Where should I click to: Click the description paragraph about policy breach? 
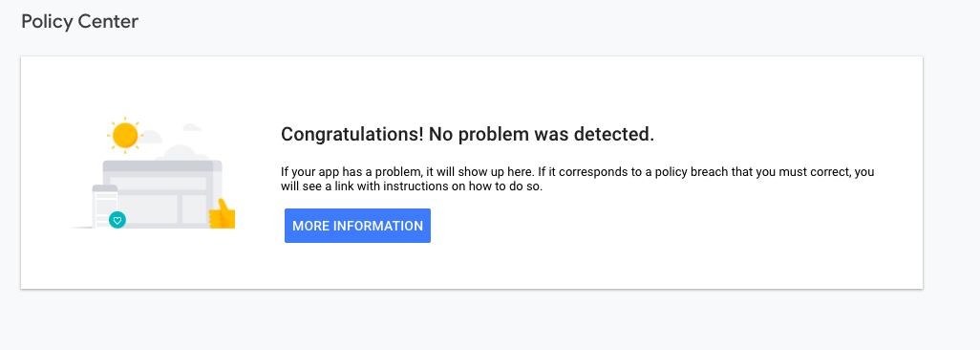[x=578, y=179]
